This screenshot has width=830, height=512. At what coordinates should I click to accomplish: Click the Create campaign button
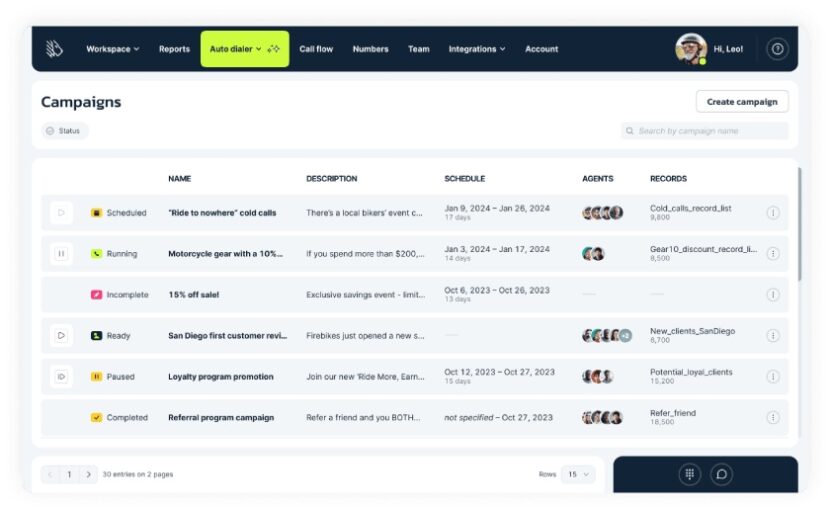click(741, 102)
